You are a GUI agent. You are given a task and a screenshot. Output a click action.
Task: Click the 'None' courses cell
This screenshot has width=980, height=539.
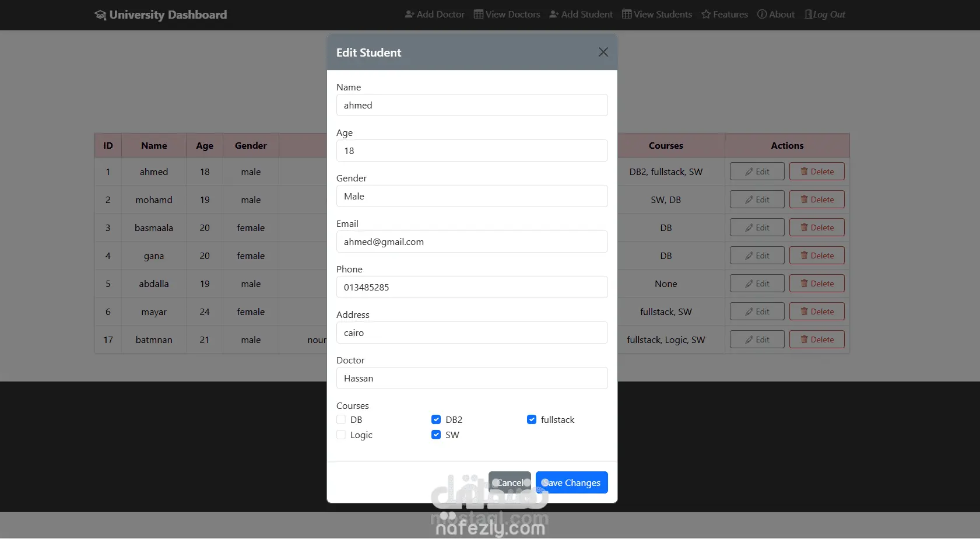(x=666, y=283)
